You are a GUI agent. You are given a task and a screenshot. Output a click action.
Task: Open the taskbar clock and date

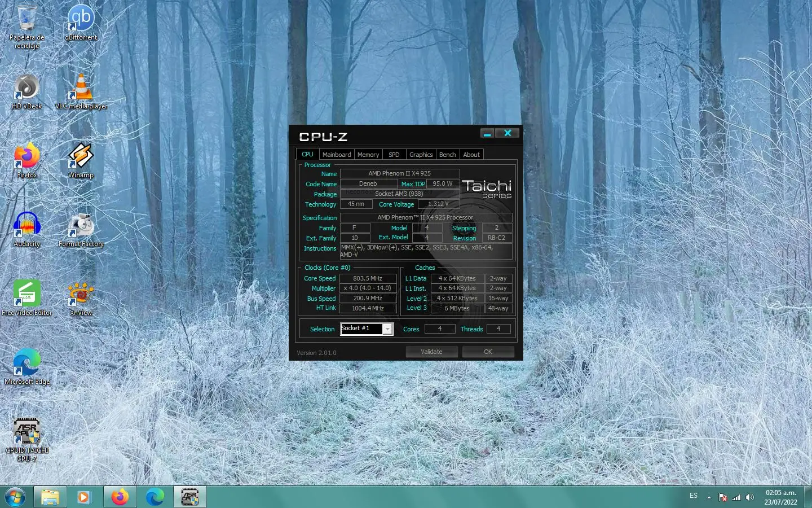781,497
